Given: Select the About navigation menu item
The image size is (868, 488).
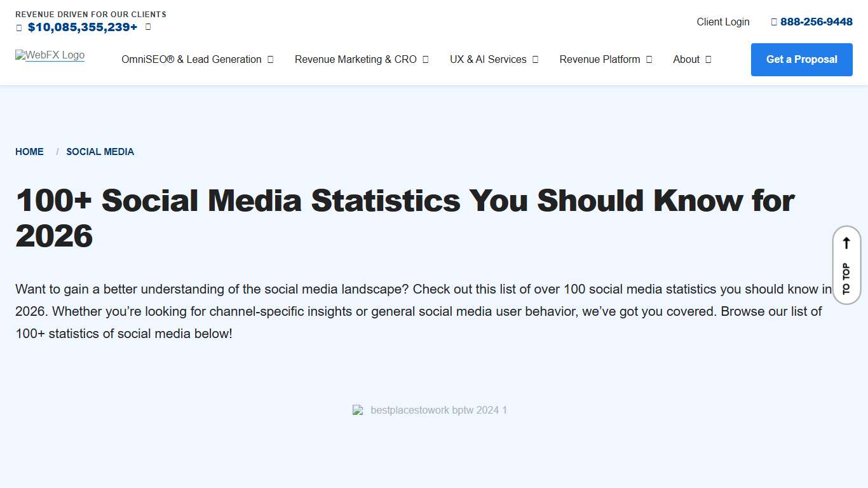Looking at the screenshot, I should 686,59.
